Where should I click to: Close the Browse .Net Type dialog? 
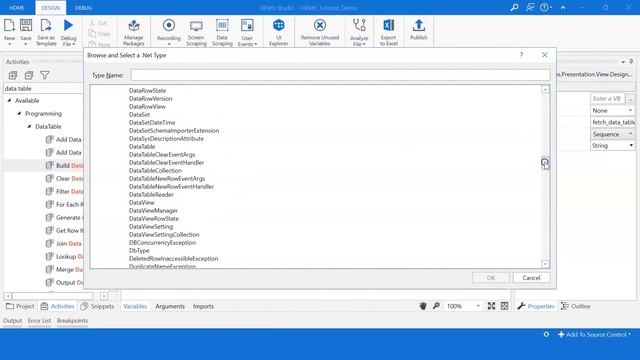tap(544, 55)
